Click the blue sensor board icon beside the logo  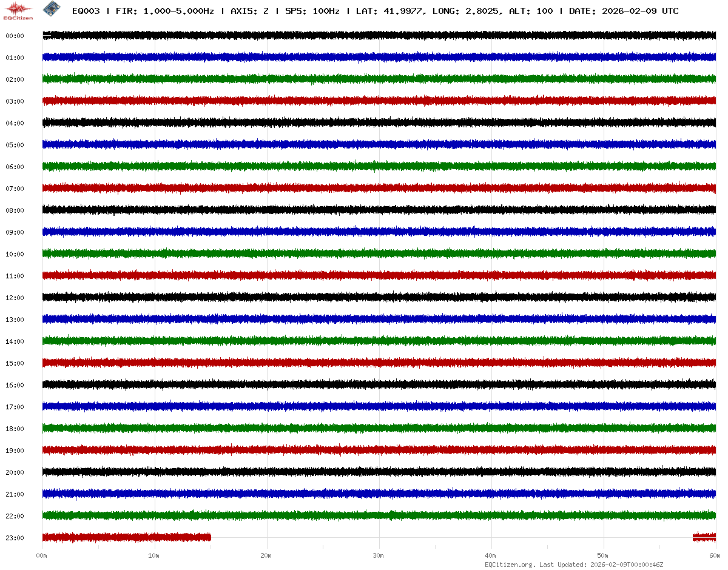tap(50, 8)
